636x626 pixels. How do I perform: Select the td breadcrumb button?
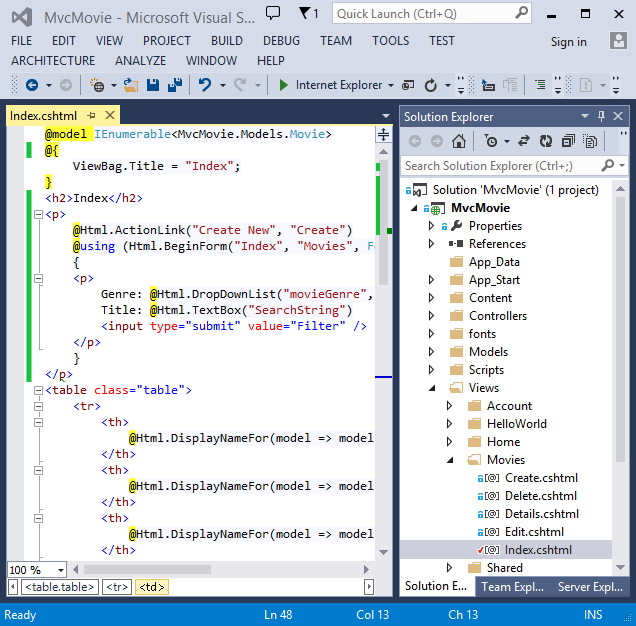pyautogui.click(x=152, y=587)
